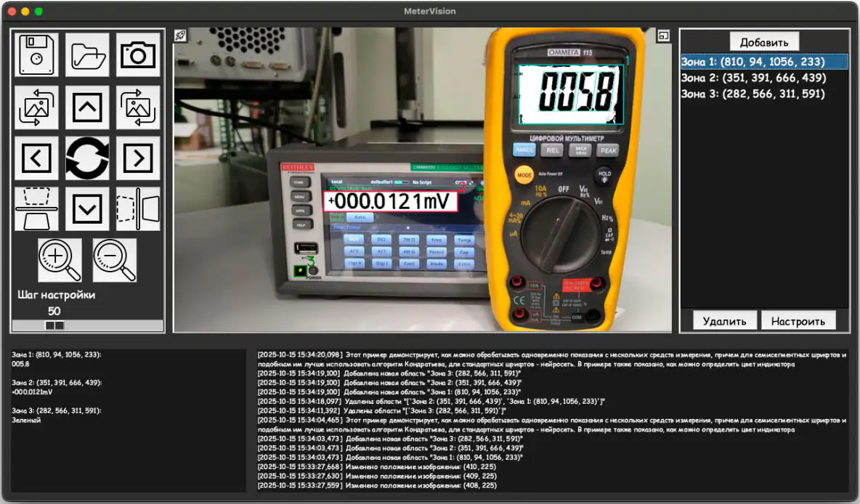The width and height of the screenshot is (860, 504).
Task: Click the Зеленый result for Зона 3
Action: pos(26,420)
